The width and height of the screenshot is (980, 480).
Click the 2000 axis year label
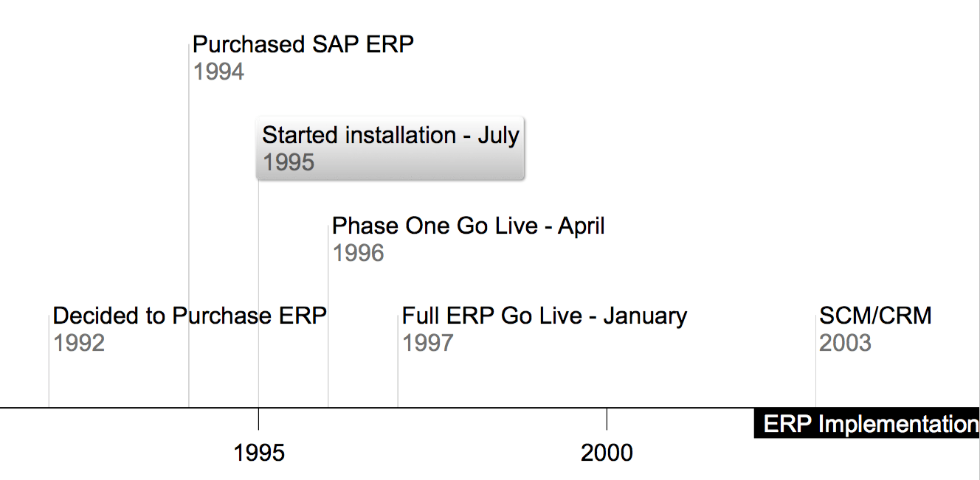click(x=607, y=453)
